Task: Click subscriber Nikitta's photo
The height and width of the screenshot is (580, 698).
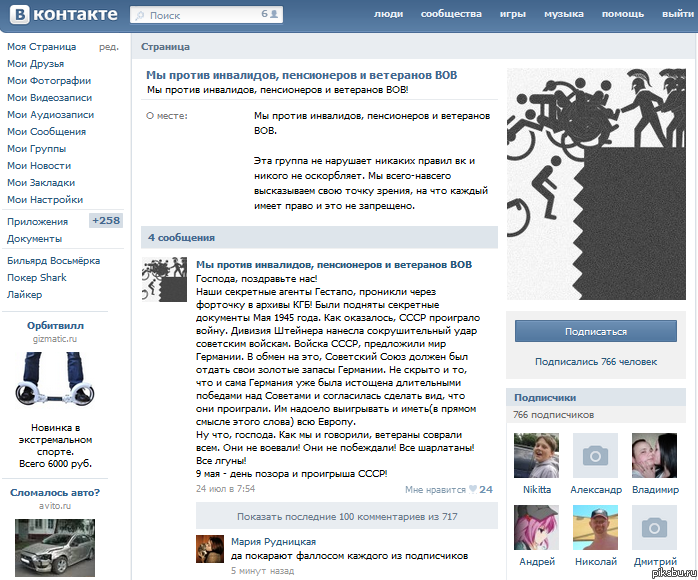Action: click(x=536, y=455)
